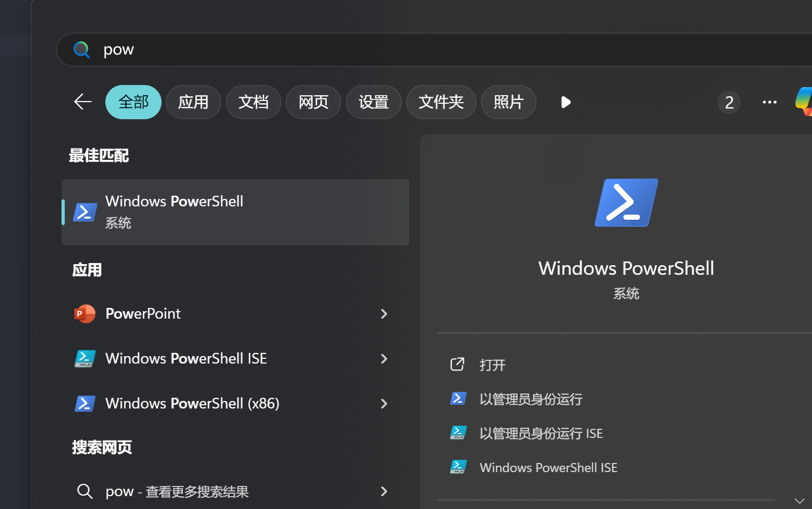Switch to the 文件夹 filter tab
This screenshot has width=812, height=509.
pos(441,102)
